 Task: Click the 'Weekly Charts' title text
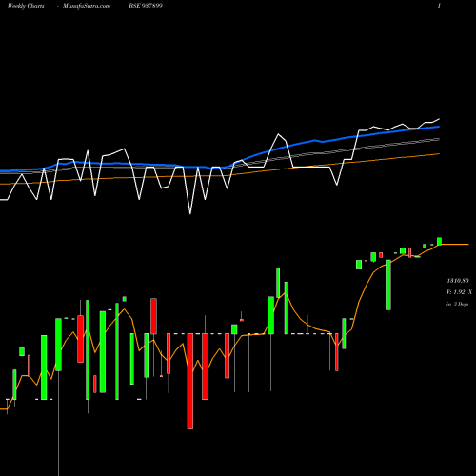click(x=26, y=6)
